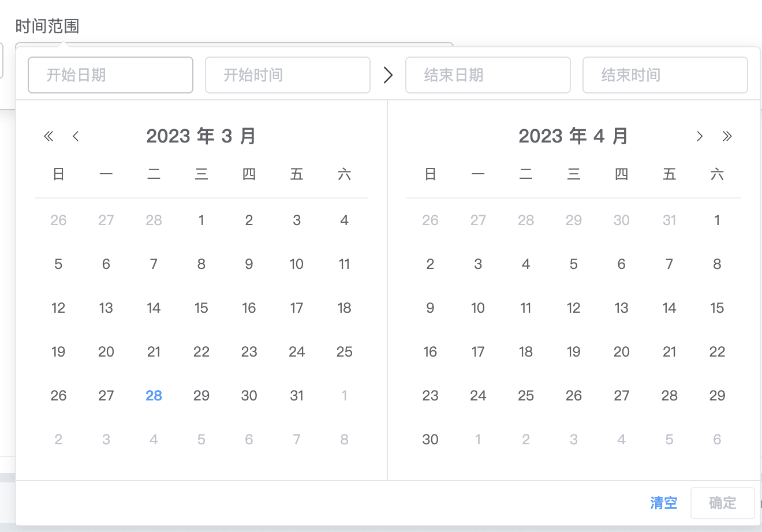Go to previous month with left arrow

pos(76,136)
